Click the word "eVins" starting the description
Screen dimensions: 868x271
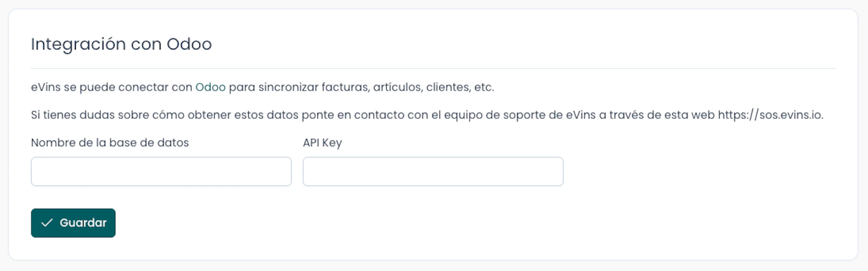click(x=46, y=87)
